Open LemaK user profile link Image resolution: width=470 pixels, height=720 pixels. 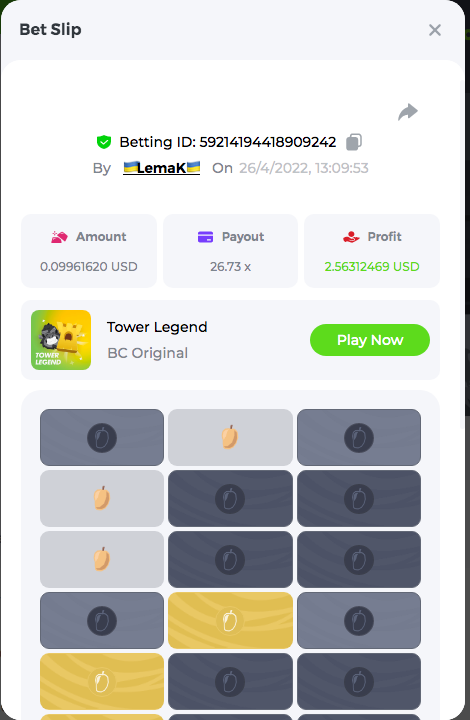pos(162,168)
